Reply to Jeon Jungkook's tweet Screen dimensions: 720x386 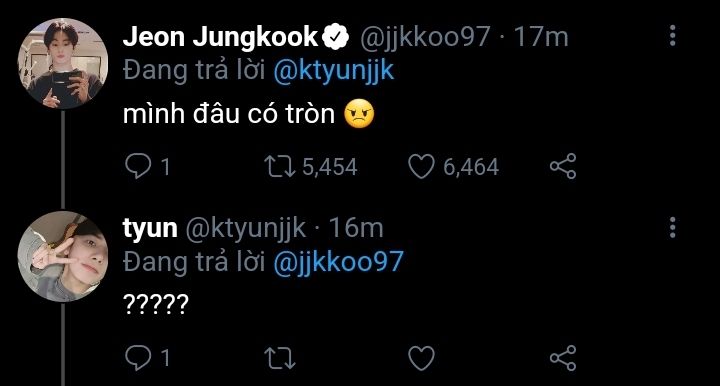click(138, 166)
